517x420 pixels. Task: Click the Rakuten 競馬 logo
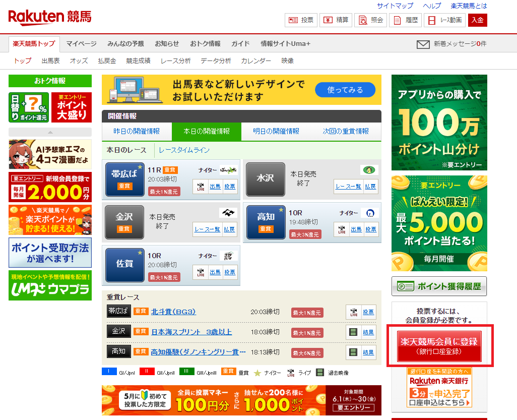(50, 17)
